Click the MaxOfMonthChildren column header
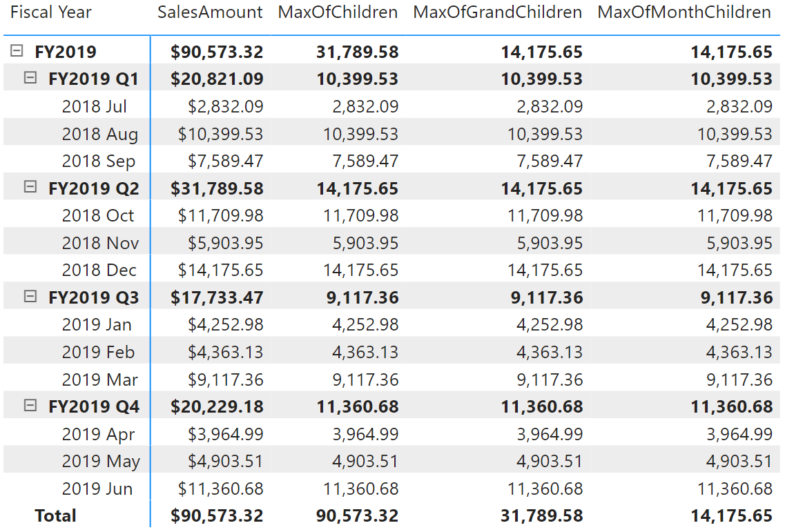This screenshot has height=532, width=785. tap(684, 12)
